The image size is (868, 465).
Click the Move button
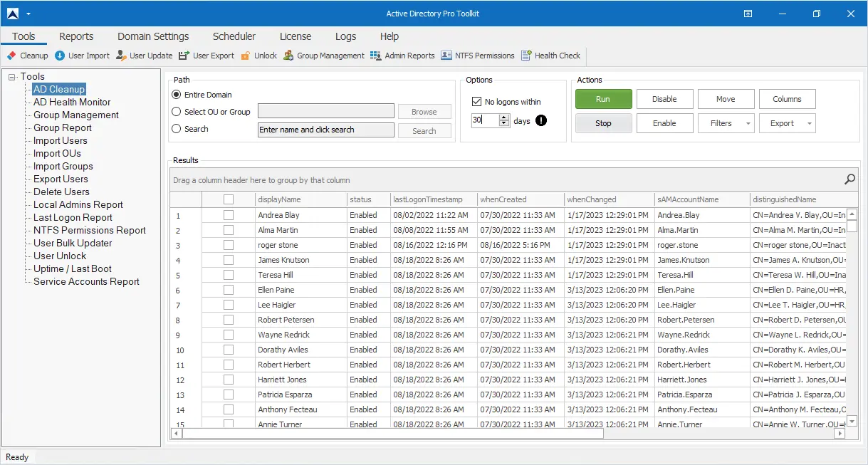pyautogui.click(x=726, y=99)
